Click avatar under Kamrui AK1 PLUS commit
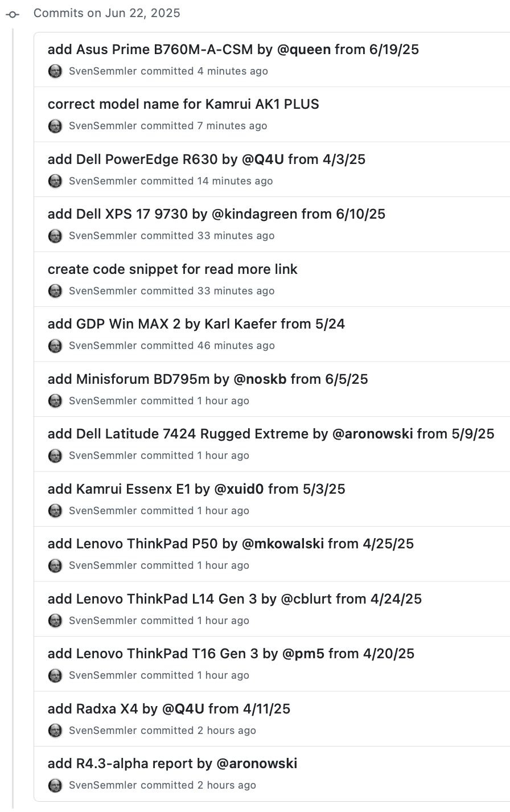 click(x=55, y=126)
